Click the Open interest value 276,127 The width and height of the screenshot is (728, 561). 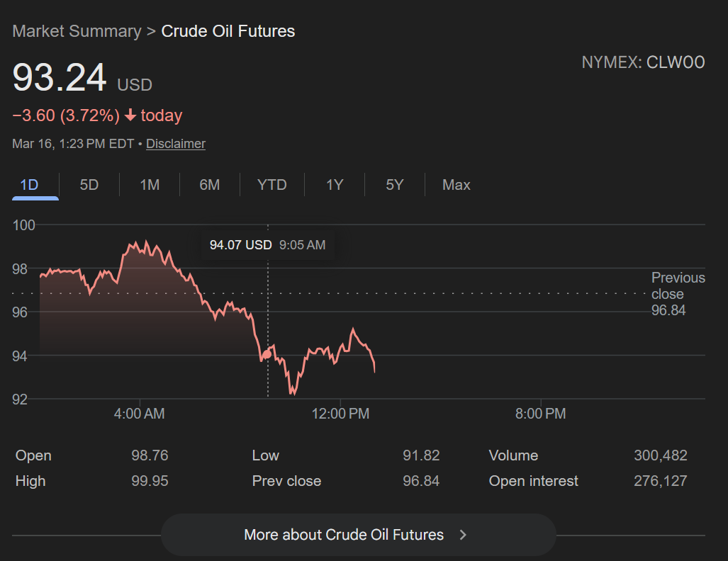click(x=660, y=481)
